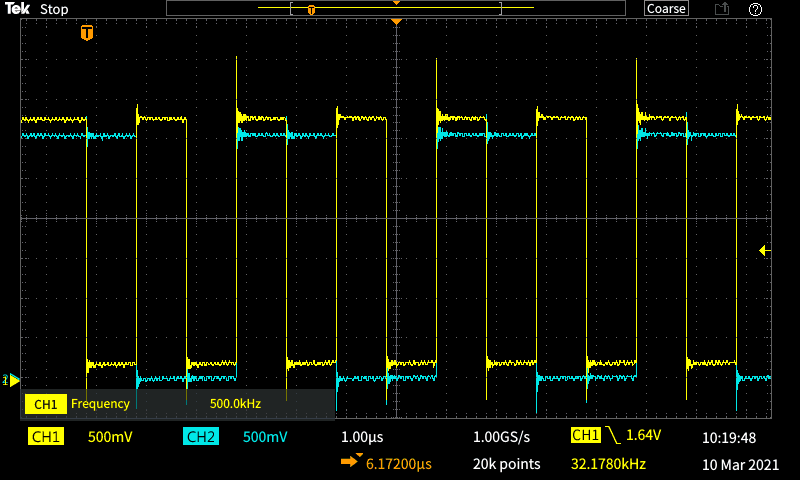The width and height of the screenshot is (800, 480).
Task: Click the orange center trigger point triangle
Action: tap(397, 22)
